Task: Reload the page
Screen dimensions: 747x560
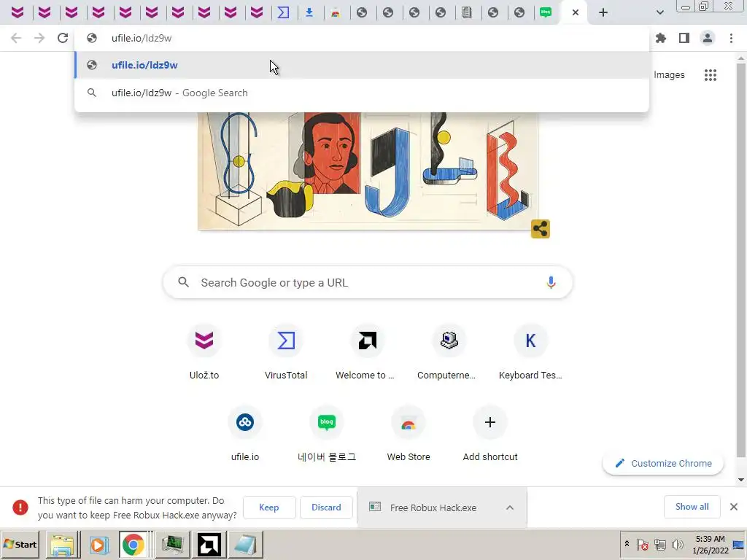Action: (63, 38)
